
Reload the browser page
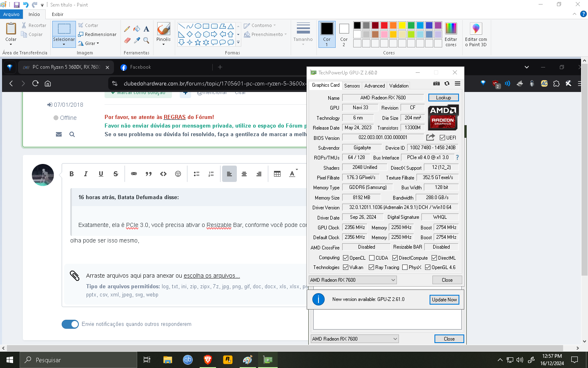[36, 83]
